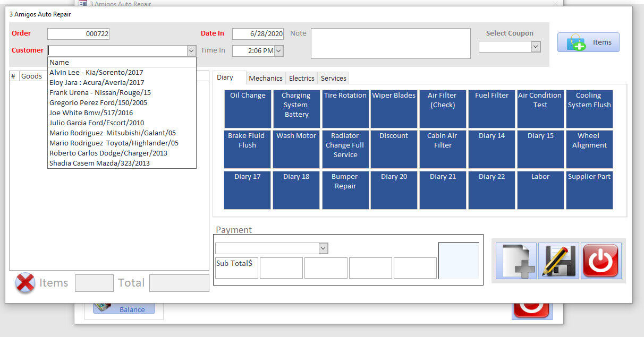Open the Payment method dropdown

coord(323,248)
